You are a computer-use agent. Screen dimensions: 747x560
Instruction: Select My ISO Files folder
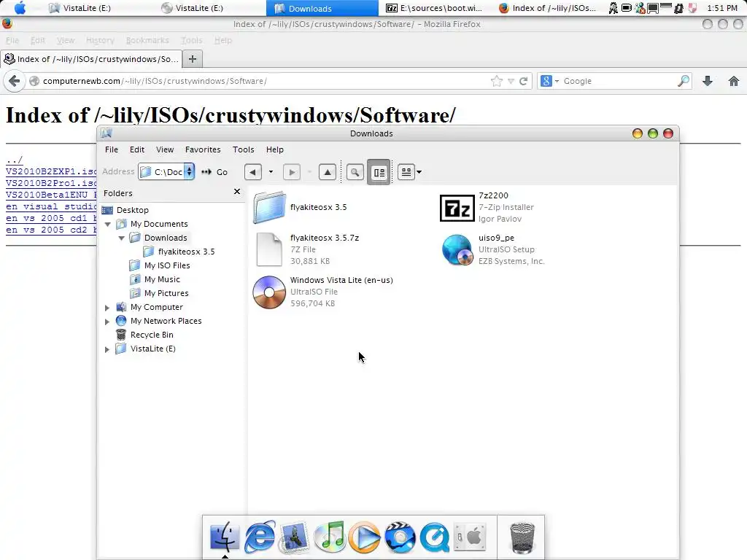coord(167,265)
